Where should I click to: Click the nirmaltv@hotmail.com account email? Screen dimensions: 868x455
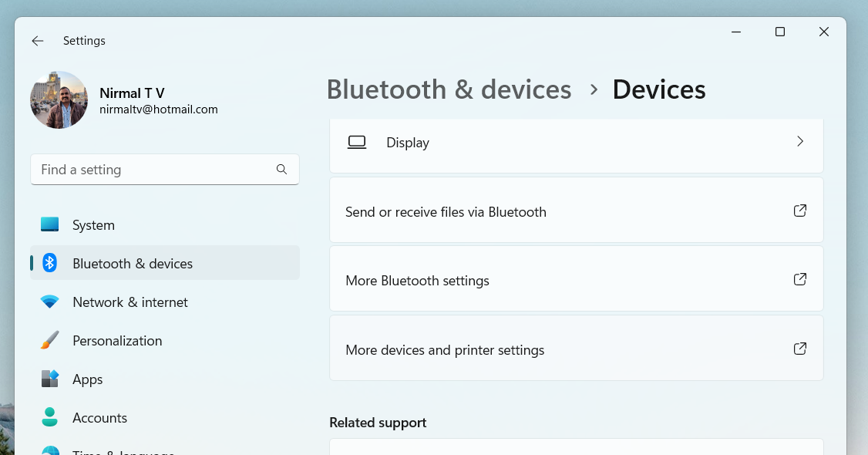(x=159, y=110)
